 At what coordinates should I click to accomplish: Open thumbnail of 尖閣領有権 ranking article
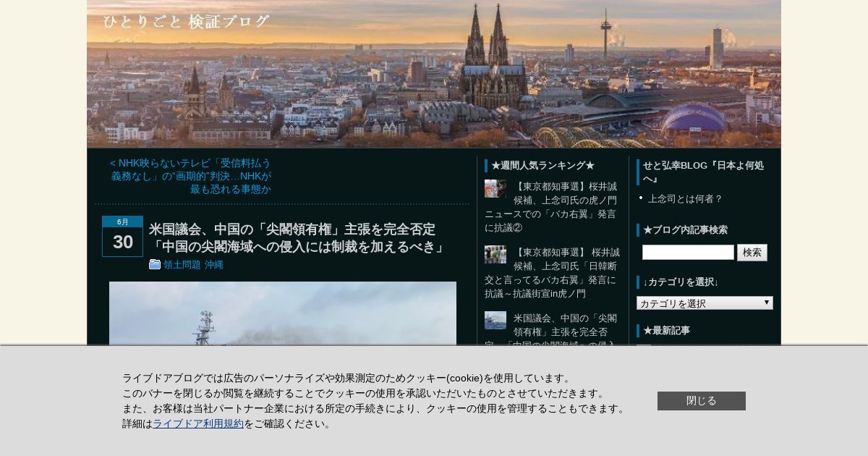pyautogui.click(x=495, y=320)
